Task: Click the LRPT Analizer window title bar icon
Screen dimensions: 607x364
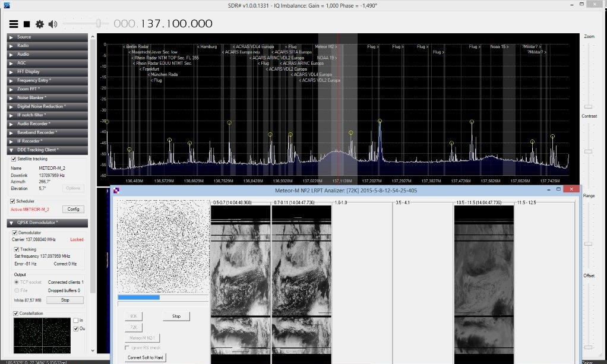Action: (x=115, y=190)
